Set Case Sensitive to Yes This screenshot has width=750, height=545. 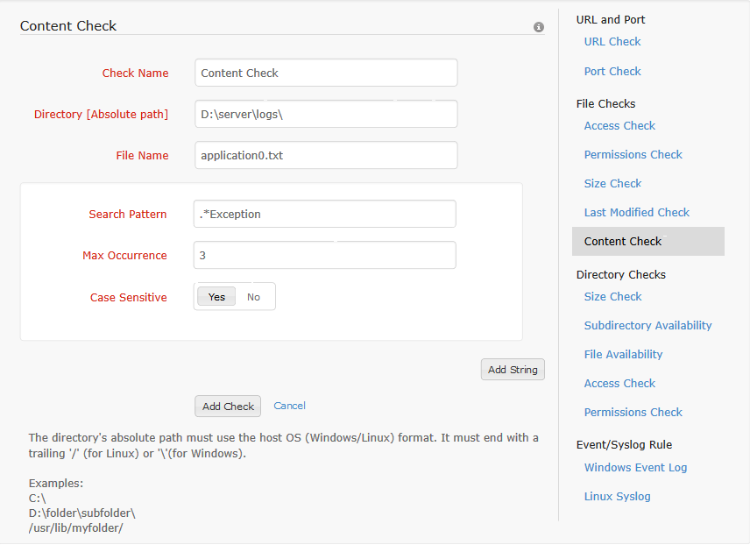(216, 297)
